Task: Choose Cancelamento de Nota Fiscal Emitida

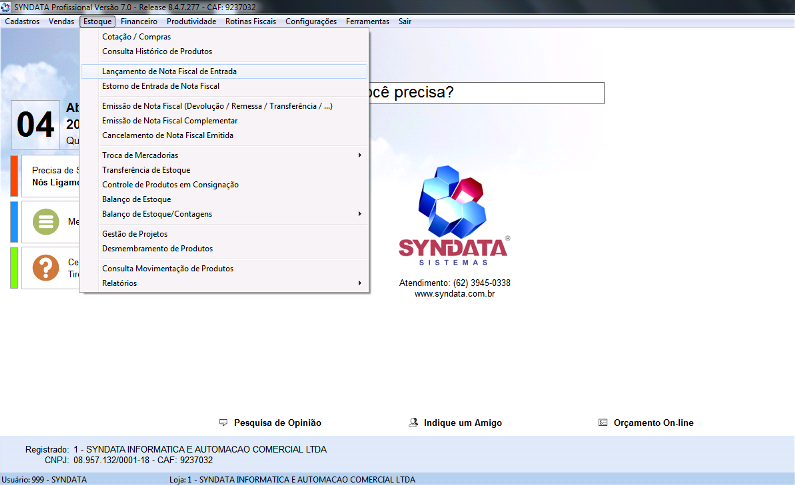Action: tap(224, 135)
